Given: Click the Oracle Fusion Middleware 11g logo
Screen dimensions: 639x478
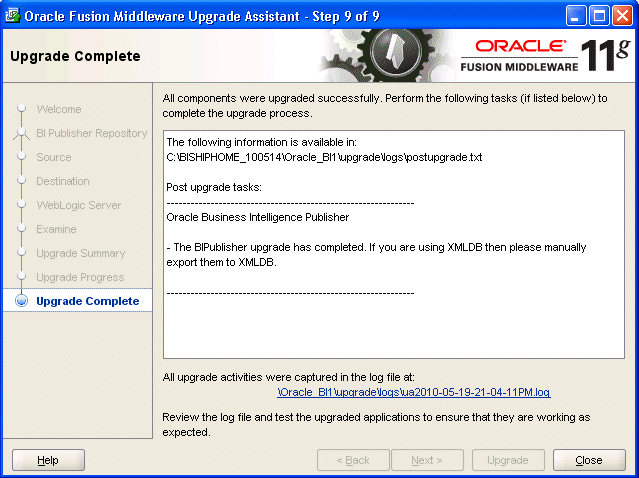Looking at the screenshot, I should tap(545, 55).
